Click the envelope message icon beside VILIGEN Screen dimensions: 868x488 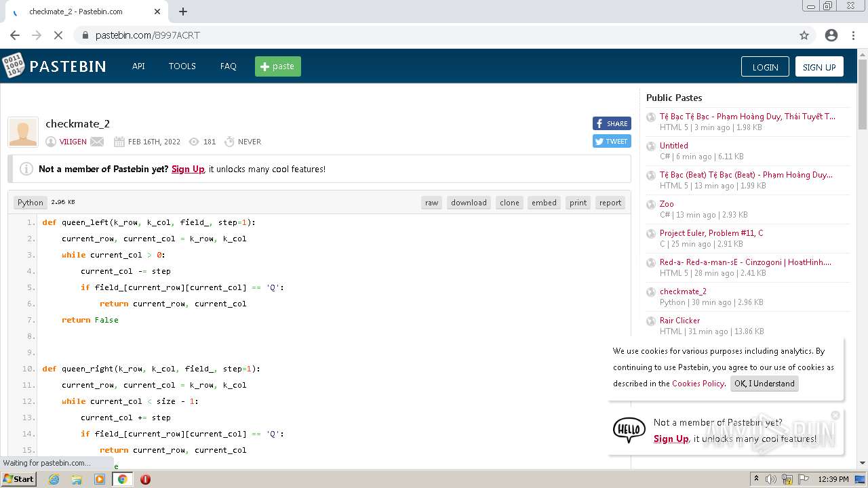coord(97,142)
